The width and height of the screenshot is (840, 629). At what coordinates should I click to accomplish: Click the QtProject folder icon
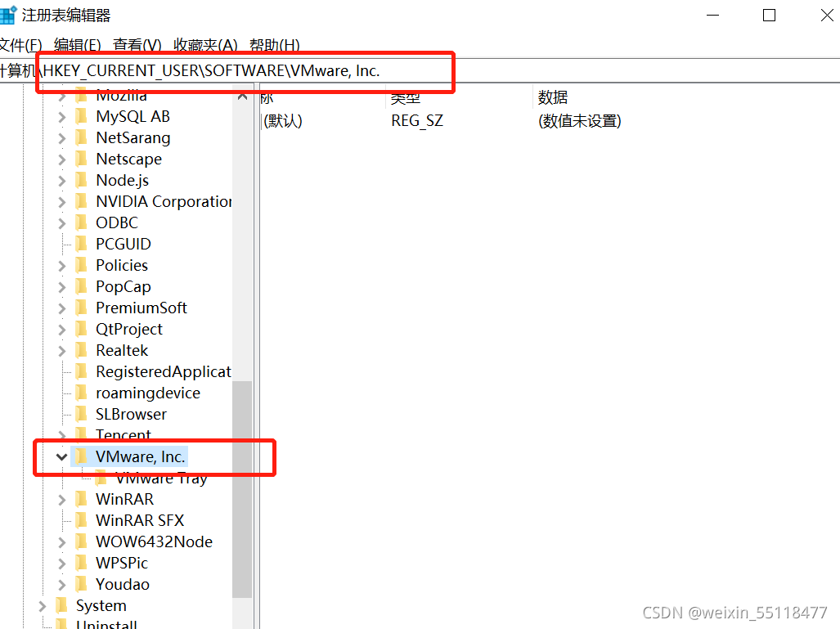click(x=82, y=329)
